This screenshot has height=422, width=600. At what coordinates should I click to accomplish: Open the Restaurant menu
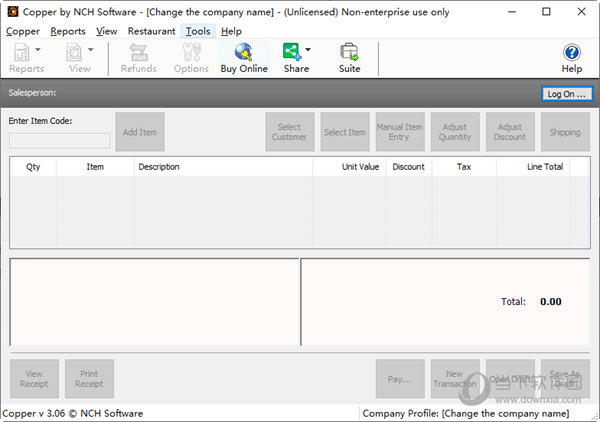pos(152,31)
